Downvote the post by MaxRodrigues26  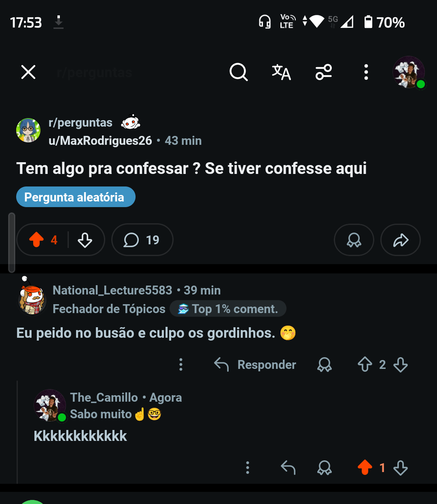point(85,240)
